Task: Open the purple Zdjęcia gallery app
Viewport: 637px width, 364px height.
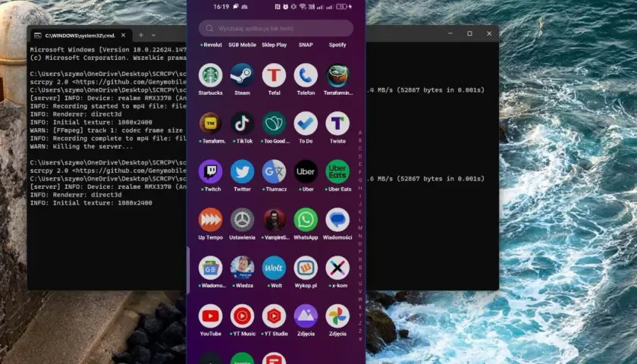Action: (x=306, y=316)
